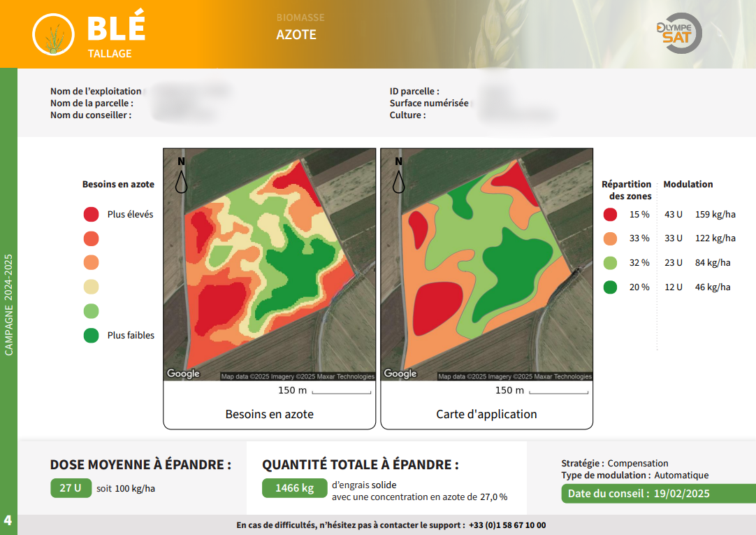
Task: Select the orange 33 % zone swatch
Action: click(x=611, y=238)
